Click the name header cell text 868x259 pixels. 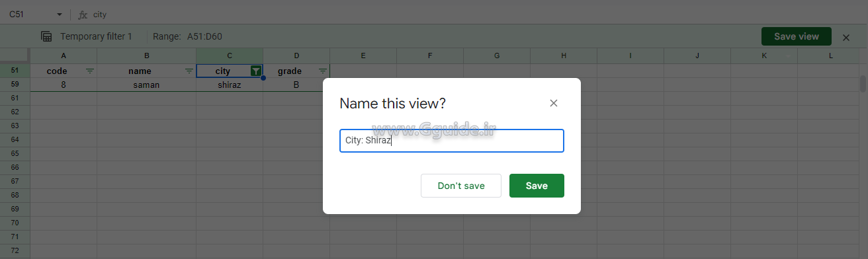point(140,71)
